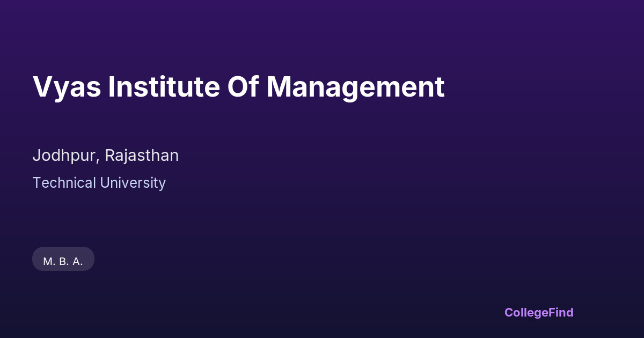Click the letter B in the badge
The image size is (644, 338).
tap(62, 262)
